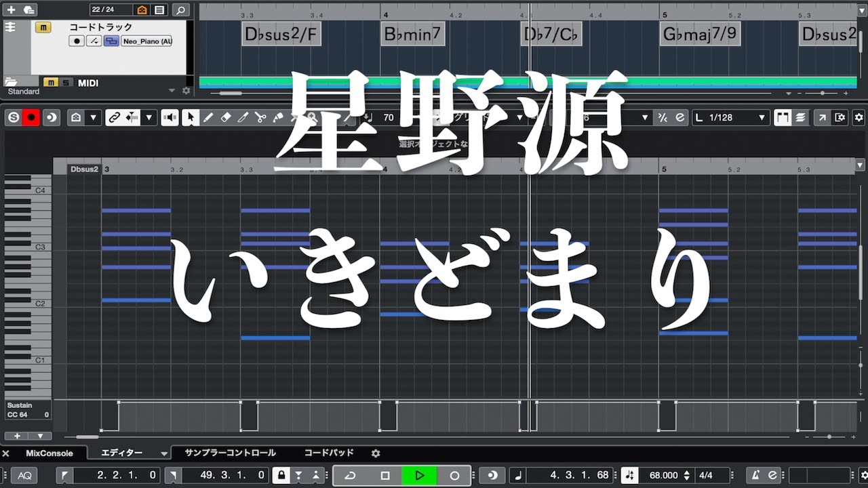Image resolution: width=868 pixels, height=488 pixels.
Task: Click the independent track loop icon
Action: coord(51,117)
